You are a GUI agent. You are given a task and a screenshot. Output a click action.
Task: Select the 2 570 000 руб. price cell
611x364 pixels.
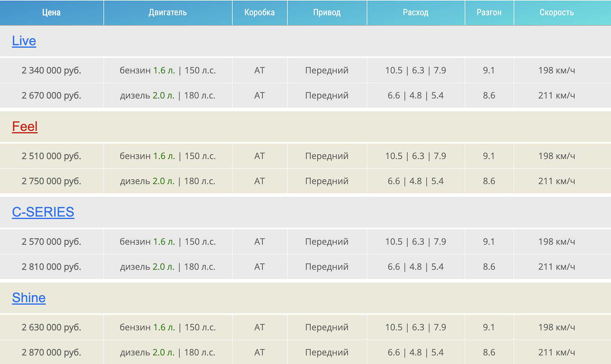(x=51, y=242)
